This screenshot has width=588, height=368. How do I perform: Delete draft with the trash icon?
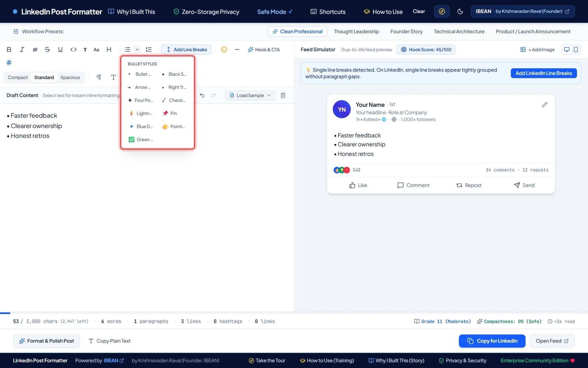283,95
